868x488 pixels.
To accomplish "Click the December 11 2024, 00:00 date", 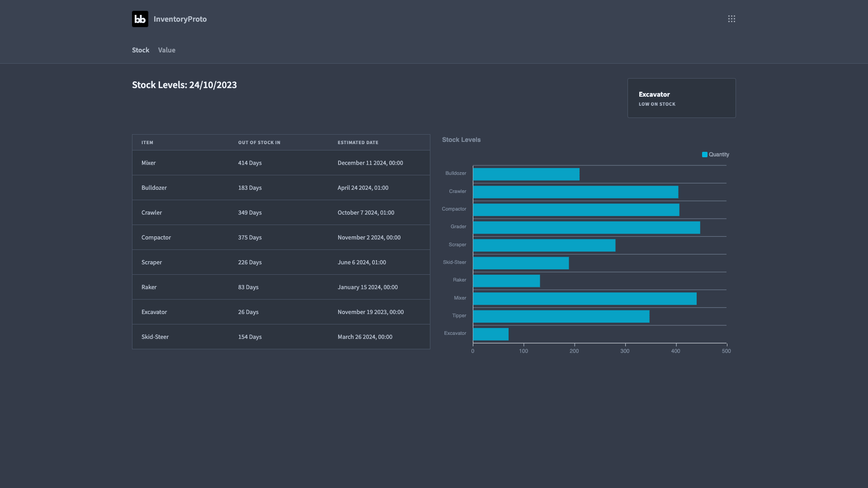I will (370, 163).
